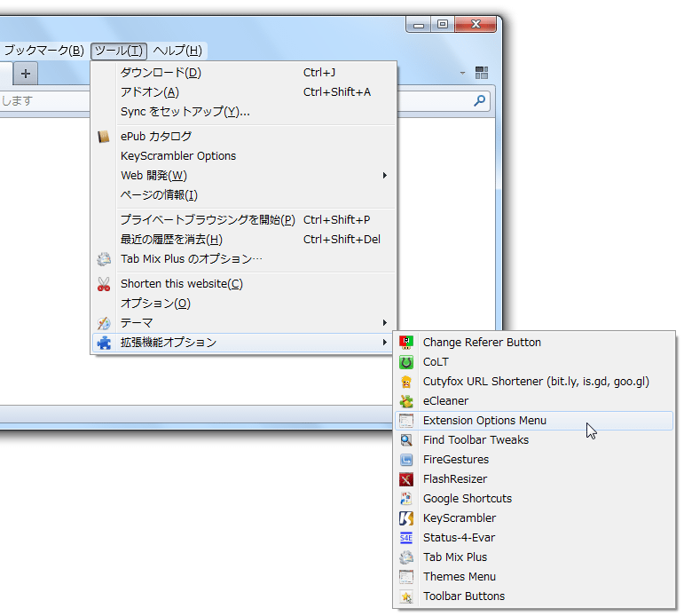Viewport: 684px width, 616px height.
Task: Expand the 拡張機能オプション submenu arrow
Action: [x=385, y=343]
